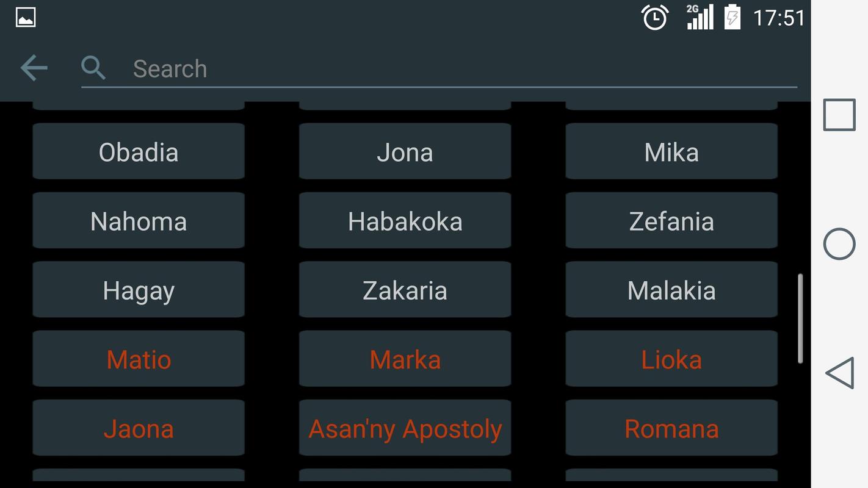
Task: Select Asan'ny Apostoly book
Action: point(405,428)
